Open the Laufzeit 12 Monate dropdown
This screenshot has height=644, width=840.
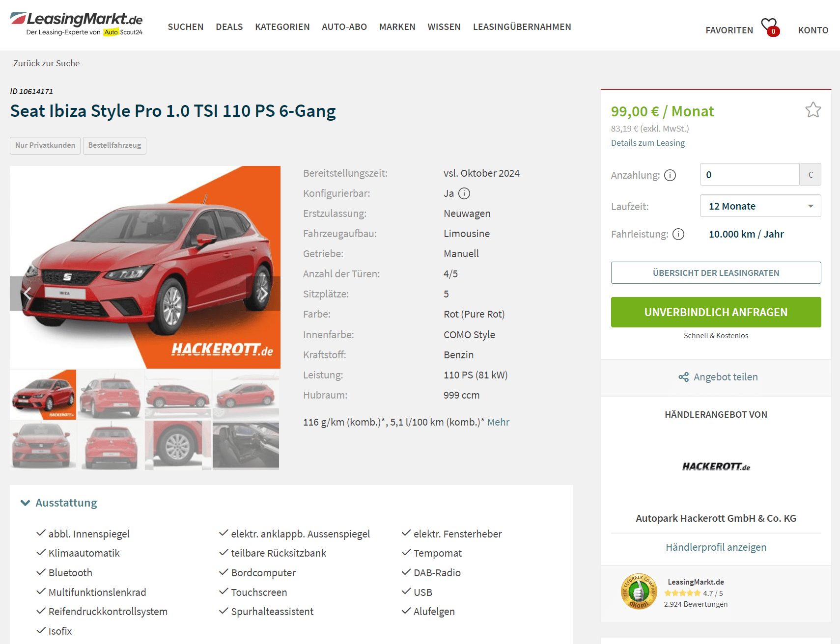[760, 206]
